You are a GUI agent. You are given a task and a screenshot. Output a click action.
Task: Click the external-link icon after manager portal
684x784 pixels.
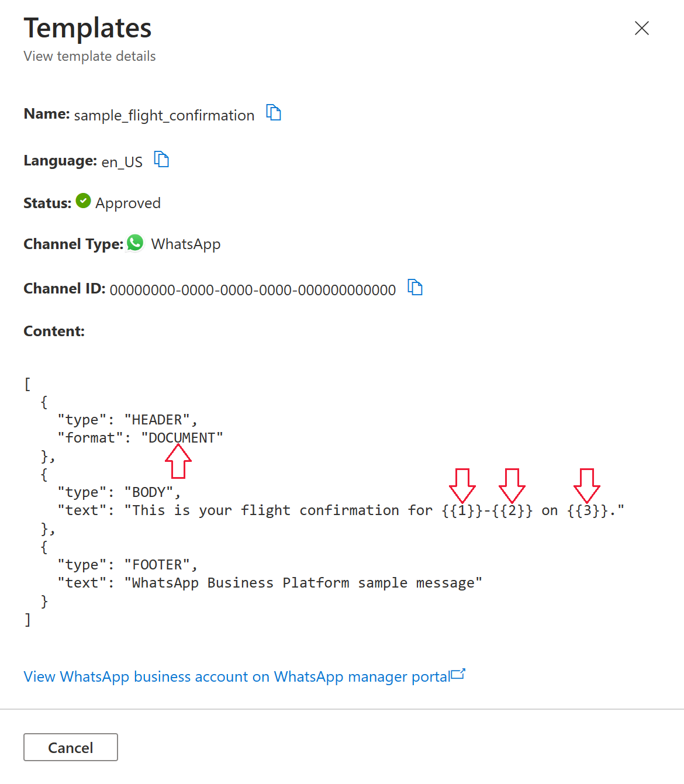[x=458, y=674]
